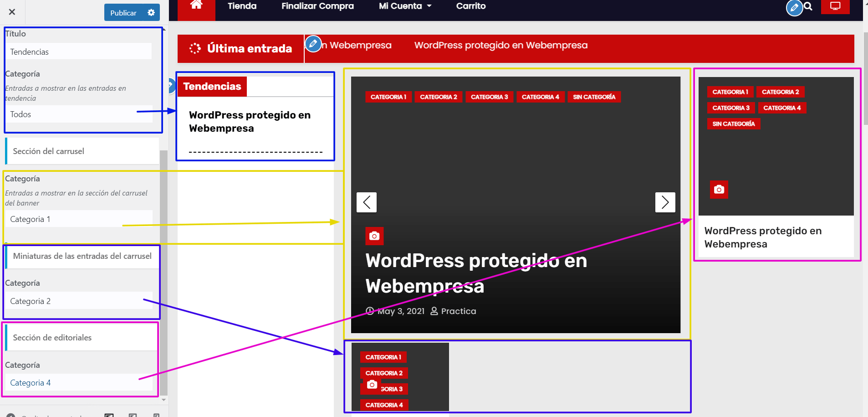
Task: Click the May 3, 2021 date link
Action: tap(401, 311)
